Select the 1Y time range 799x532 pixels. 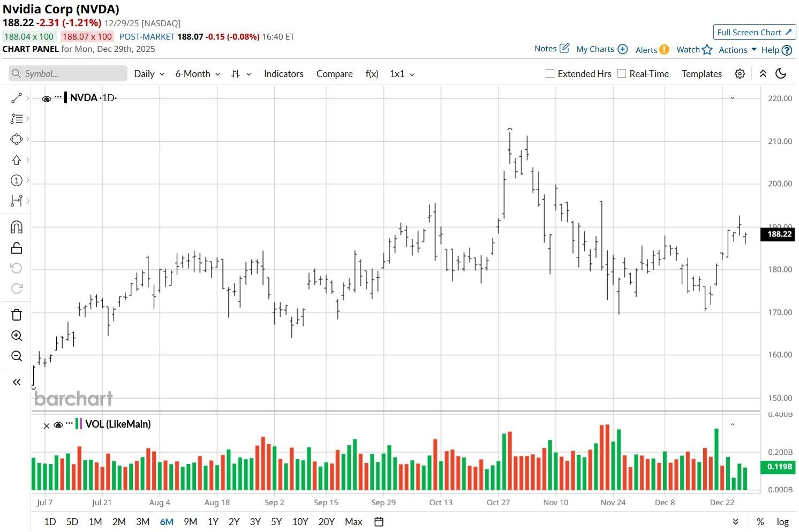[x=213, y=522]
